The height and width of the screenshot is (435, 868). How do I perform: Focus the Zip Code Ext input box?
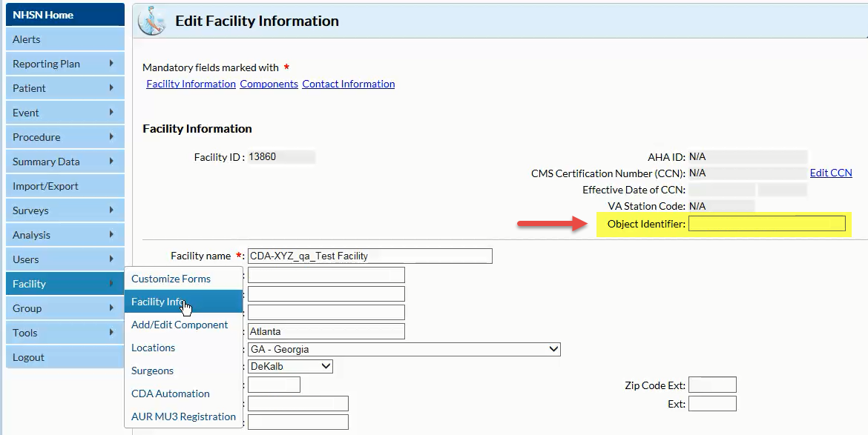[x=712, y=385]
